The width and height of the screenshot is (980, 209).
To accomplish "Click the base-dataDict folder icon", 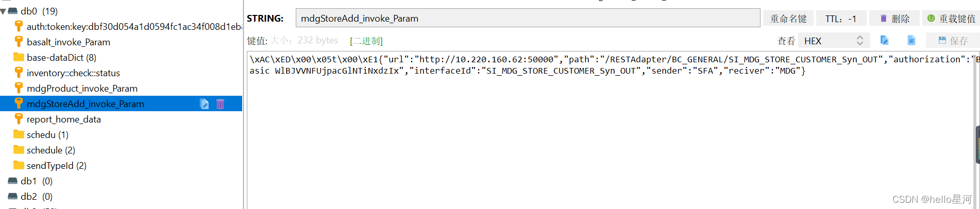I will point(19,57).
